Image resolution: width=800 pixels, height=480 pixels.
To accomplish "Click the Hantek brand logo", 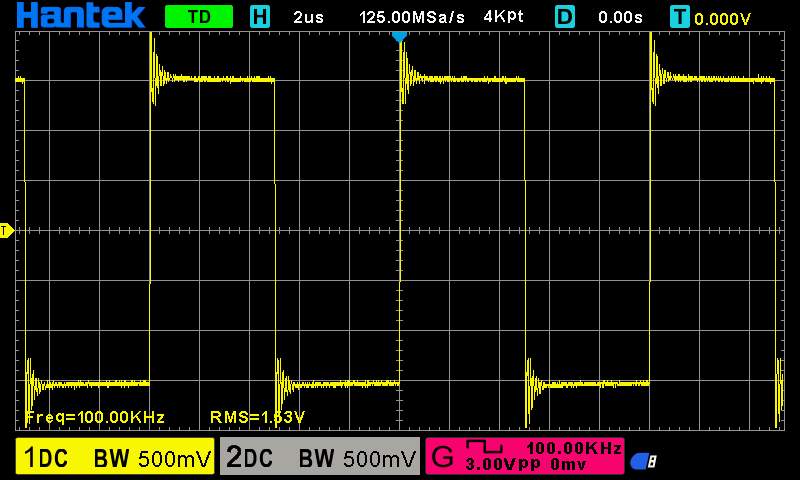I will (x=80, y=15).
